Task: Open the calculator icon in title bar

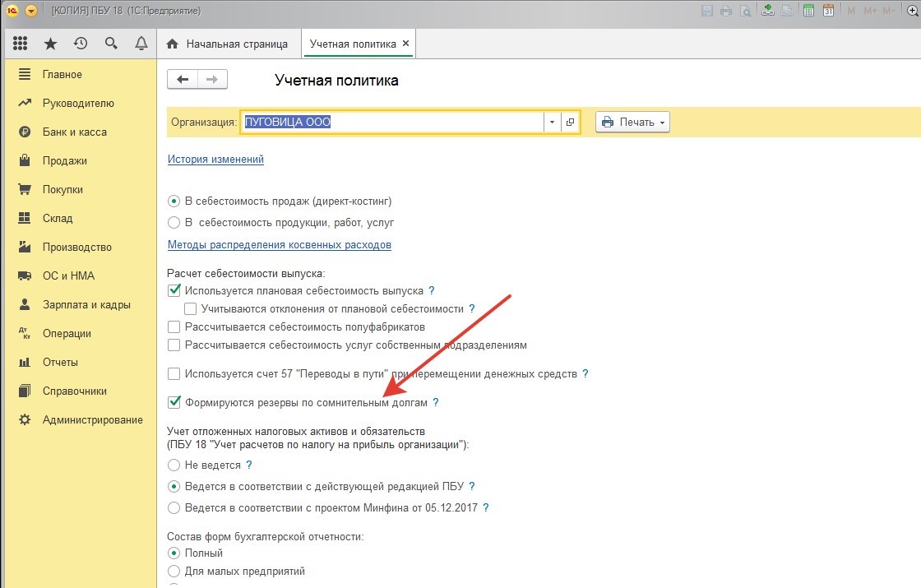Action: [x=808, y=11]
